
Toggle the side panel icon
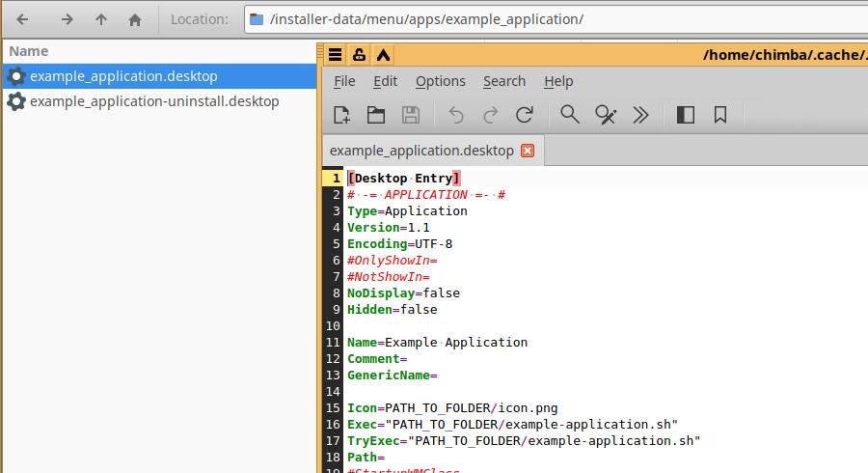tap(686, 116)
